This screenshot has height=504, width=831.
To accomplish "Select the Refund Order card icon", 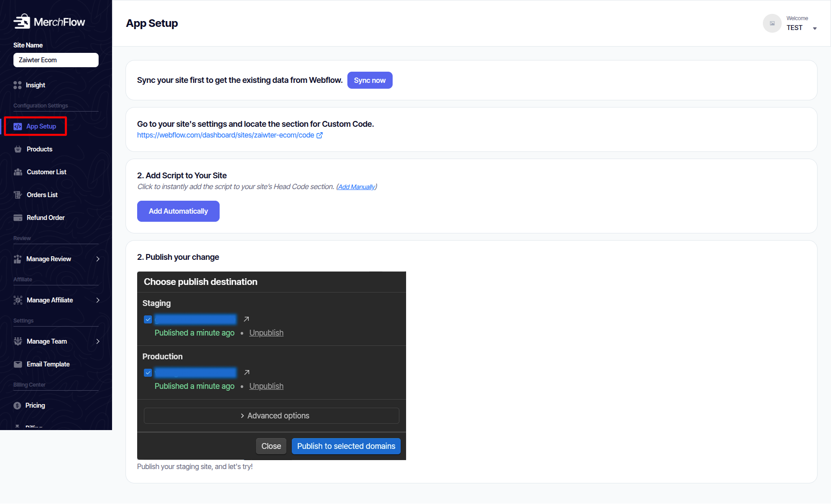I will [x=18, y=218].
